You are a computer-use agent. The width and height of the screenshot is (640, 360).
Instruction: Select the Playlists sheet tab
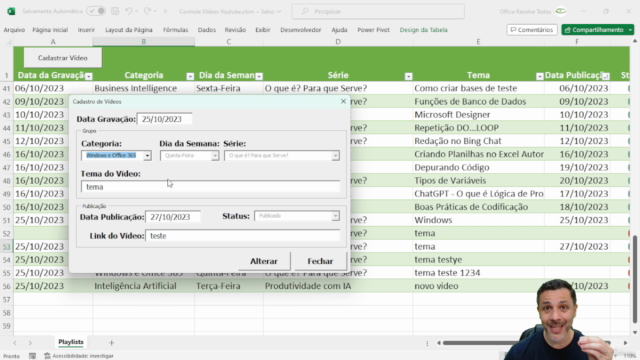[71, 342]
